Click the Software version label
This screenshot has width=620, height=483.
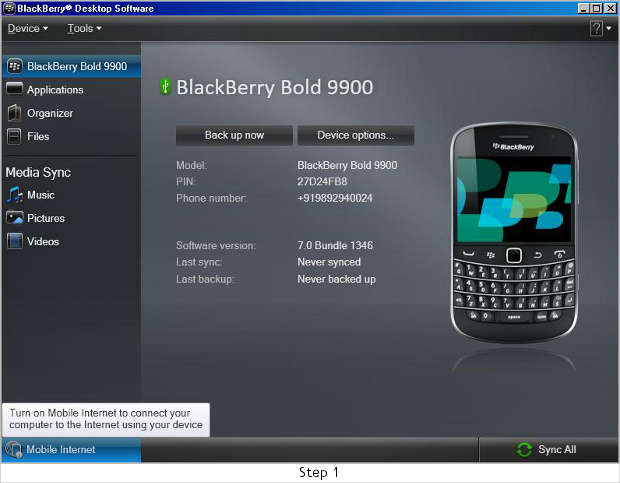(x=216, y=245)
